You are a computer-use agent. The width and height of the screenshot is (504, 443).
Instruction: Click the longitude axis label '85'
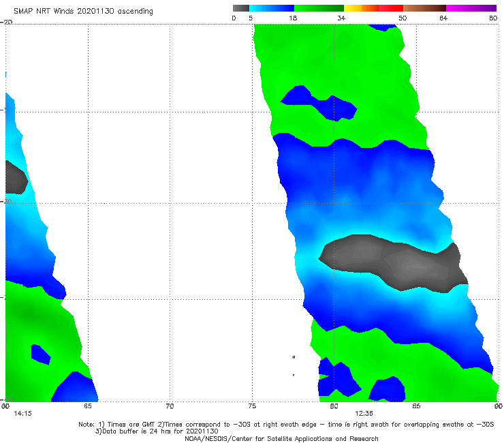416,406
